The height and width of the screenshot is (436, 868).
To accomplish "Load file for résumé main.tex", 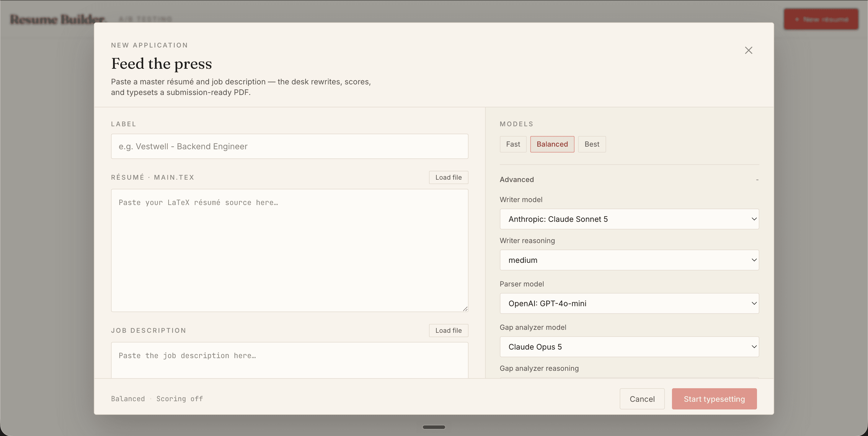I will [448, 177].
